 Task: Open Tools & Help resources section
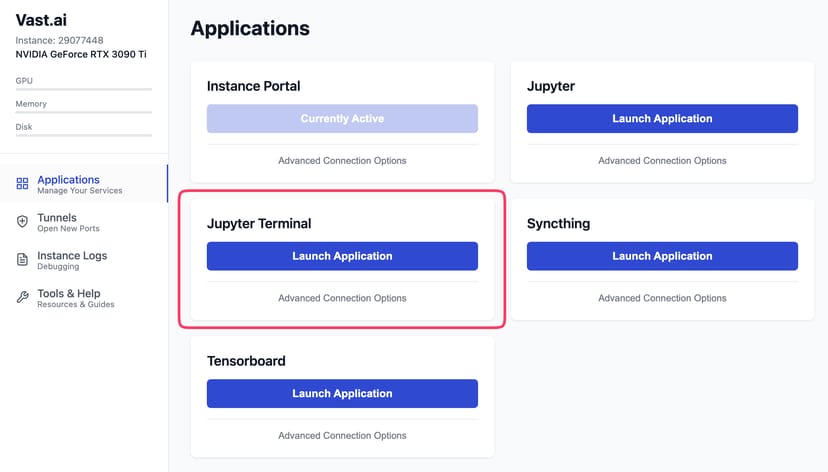[x=69, y=294]
